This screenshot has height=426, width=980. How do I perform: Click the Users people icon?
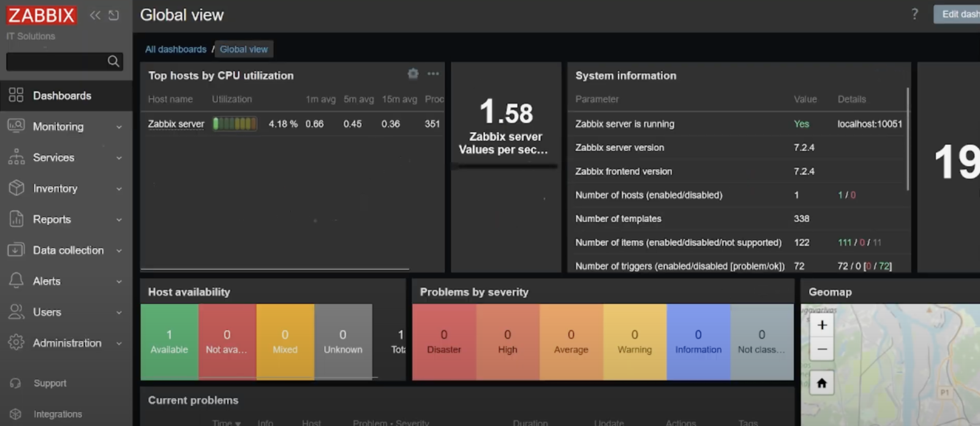point(16,311)
